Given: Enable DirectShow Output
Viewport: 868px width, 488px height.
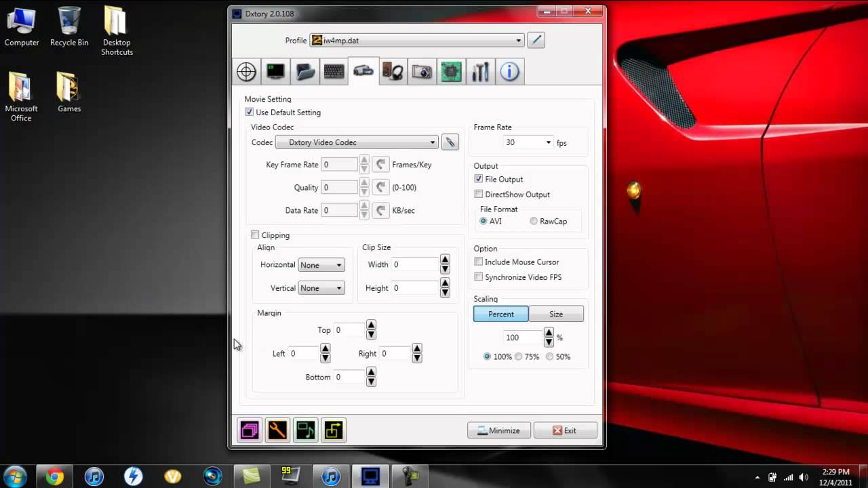Looking at the screenshot, I should pos(479,194).
